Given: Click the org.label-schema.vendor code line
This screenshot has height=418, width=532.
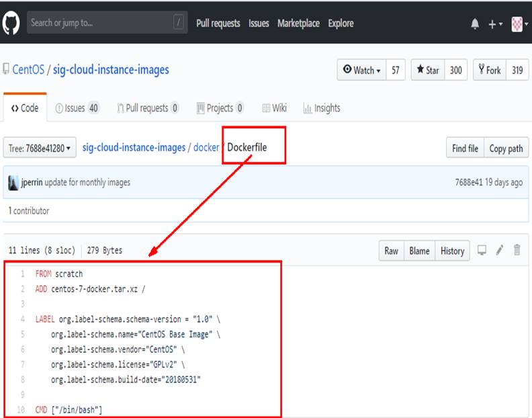Looking at the screenshot, I should tap(118, 349).
